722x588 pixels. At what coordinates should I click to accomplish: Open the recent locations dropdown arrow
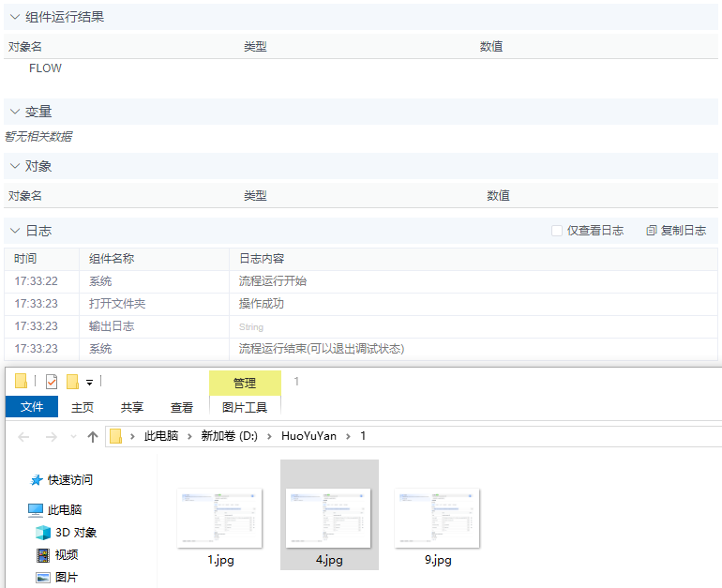[x=73, y=436]
